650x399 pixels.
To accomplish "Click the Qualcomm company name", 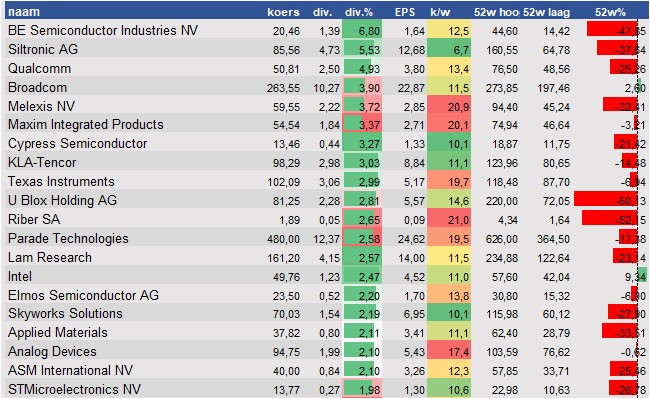I will coord(39,68).
